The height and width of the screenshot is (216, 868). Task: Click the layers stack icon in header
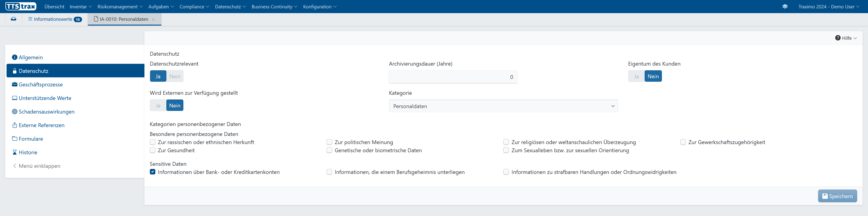785,6
